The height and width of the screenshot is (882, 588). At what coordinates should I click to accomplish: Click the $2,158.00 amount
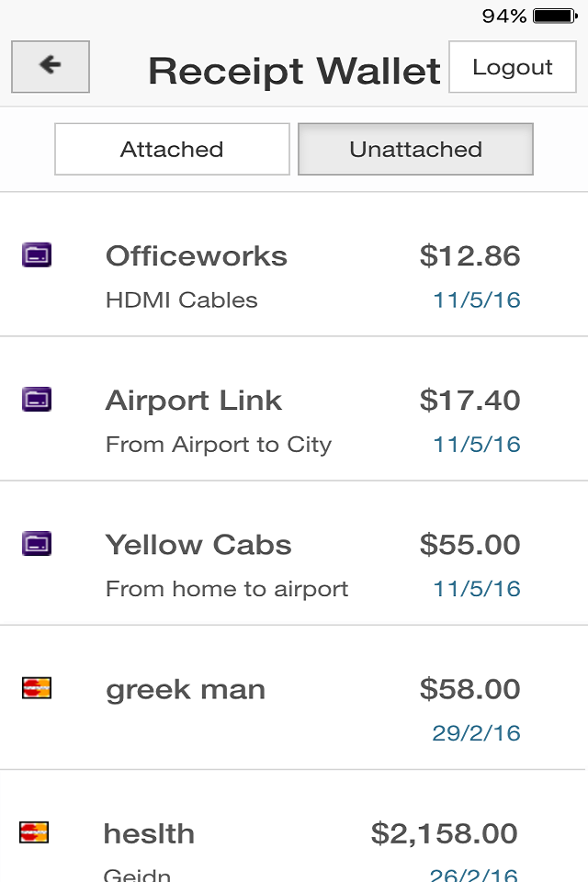(445, 833)
